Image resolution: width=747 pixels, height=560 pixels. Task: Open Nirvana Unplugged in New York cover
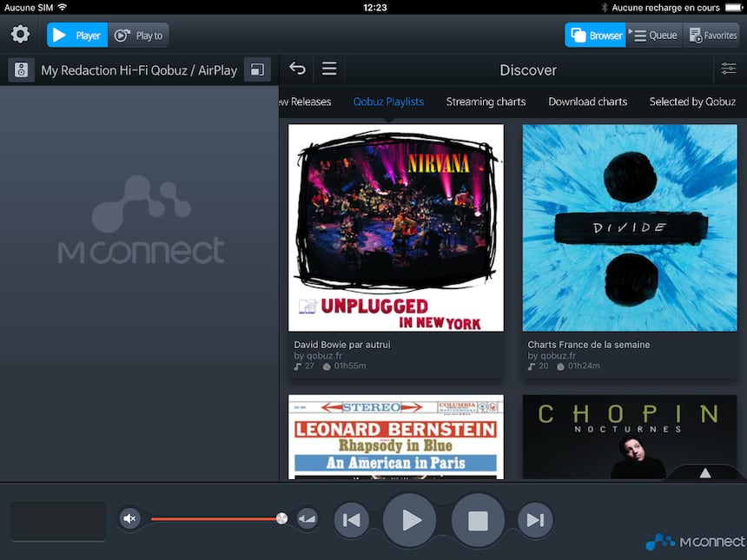[x=396, y=227]
